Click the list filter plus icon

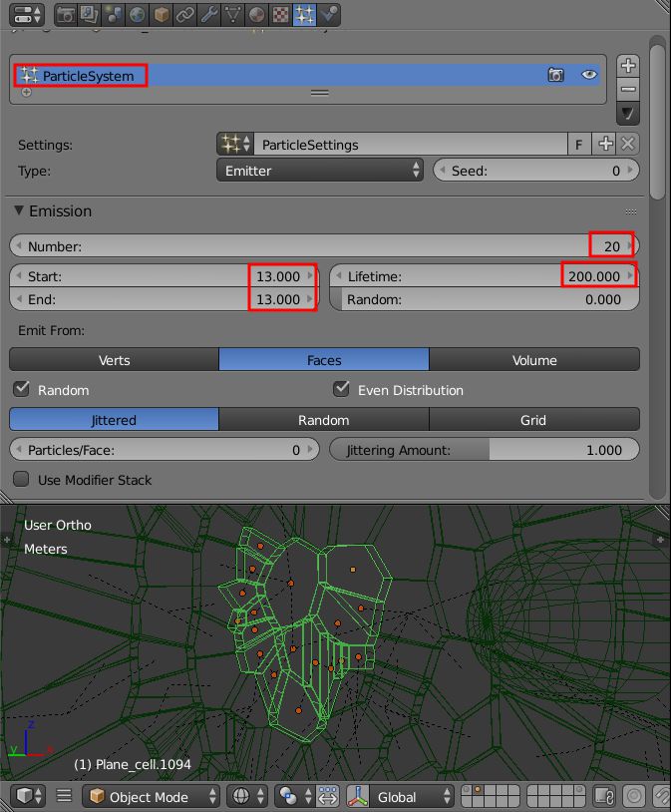tap(26, 93)
